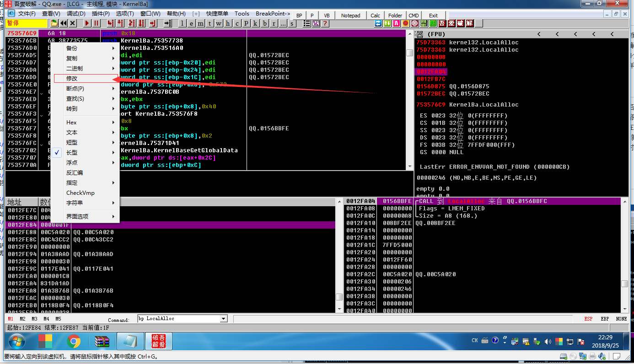The width and height of the screenshot is (634, 364).
Task: Select memory slot M2
Action: pos(22,319)
